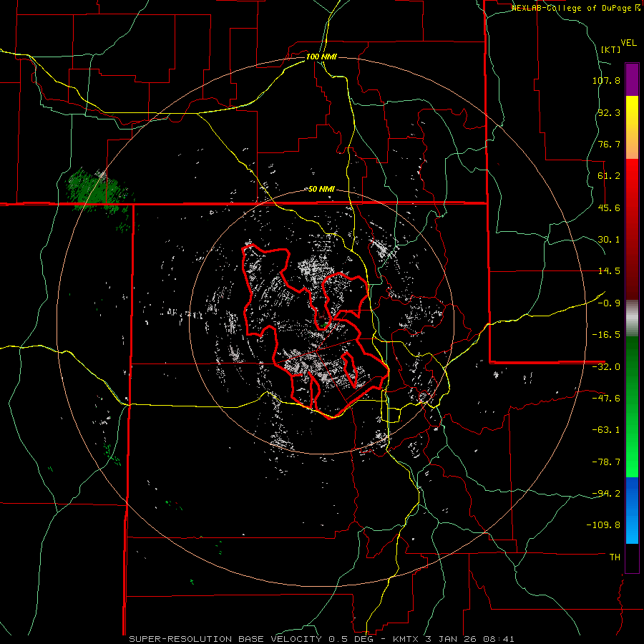The width and height of the screenshot is (644, 644).
Task: Pick the blue band of the velocity scale
Action: pos(632,510)
